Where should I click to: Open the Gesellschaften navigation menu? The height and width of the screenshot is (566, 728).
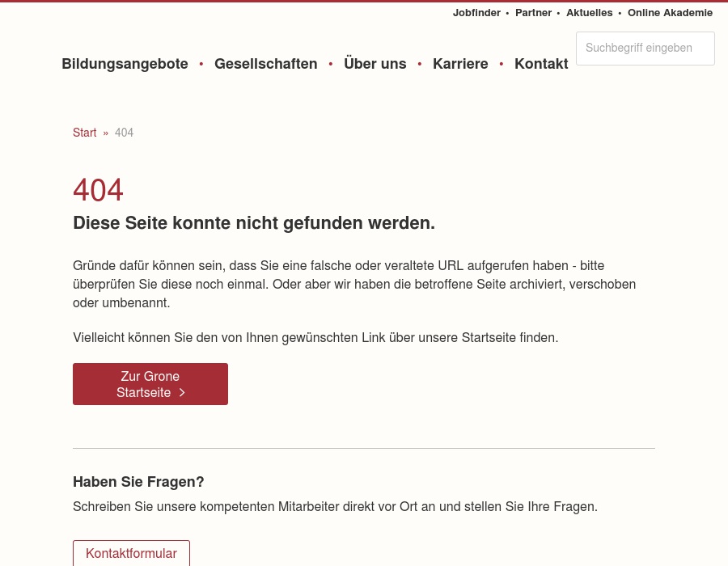[265, 64]
